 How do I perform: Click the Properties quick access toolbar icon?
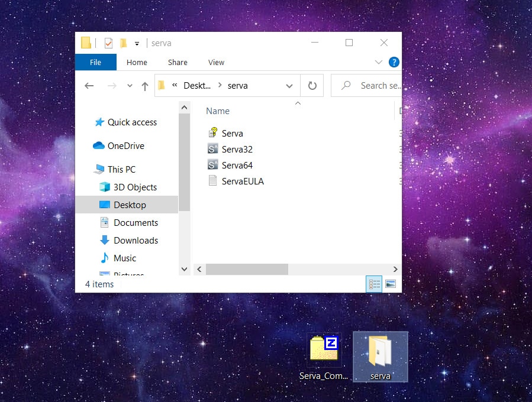(108, 43)
